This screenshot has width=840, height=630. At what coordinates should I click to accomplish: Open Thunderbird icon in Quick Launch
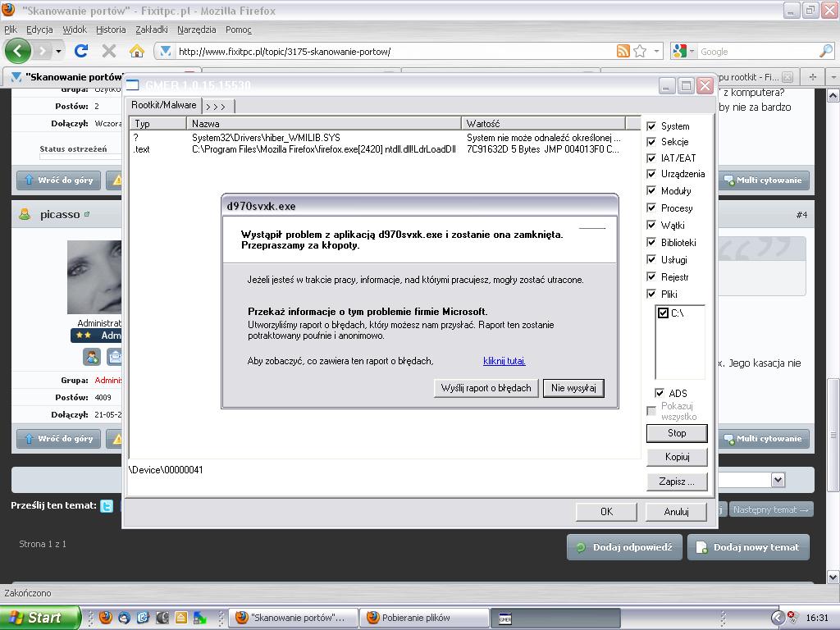pos(125,618)
